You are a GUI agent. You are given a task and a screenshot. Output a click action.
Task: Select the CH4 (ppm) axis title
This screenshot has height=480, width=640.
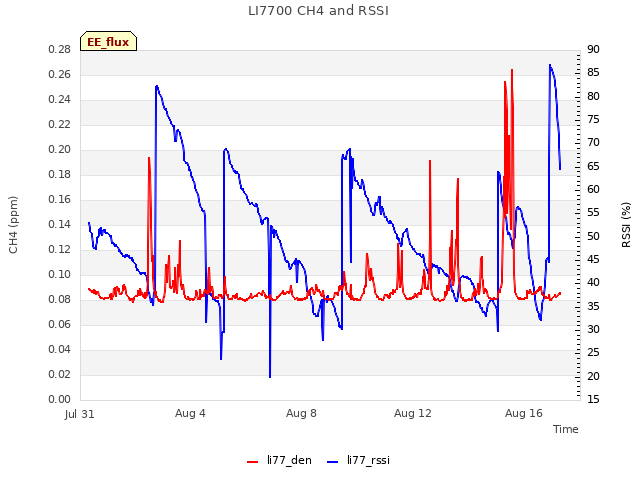click(x=13, y=225)
